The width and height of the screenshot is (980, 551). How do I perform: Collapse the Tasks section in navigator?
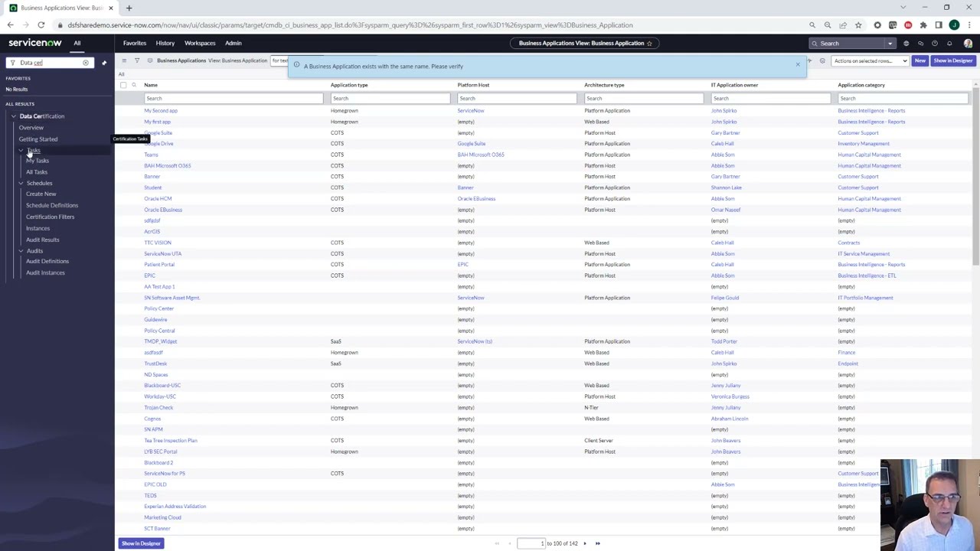coord(21,150)
